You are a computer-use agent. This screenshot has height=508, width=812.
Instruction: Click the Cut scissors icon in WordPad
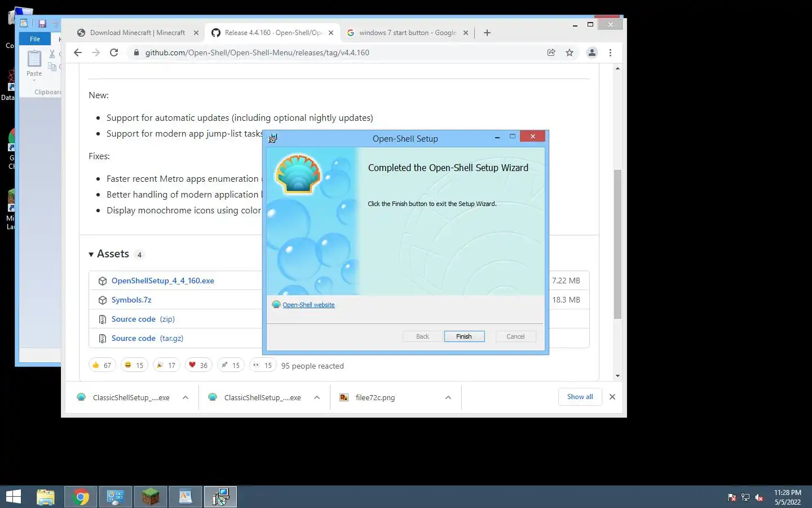point(52,54)
